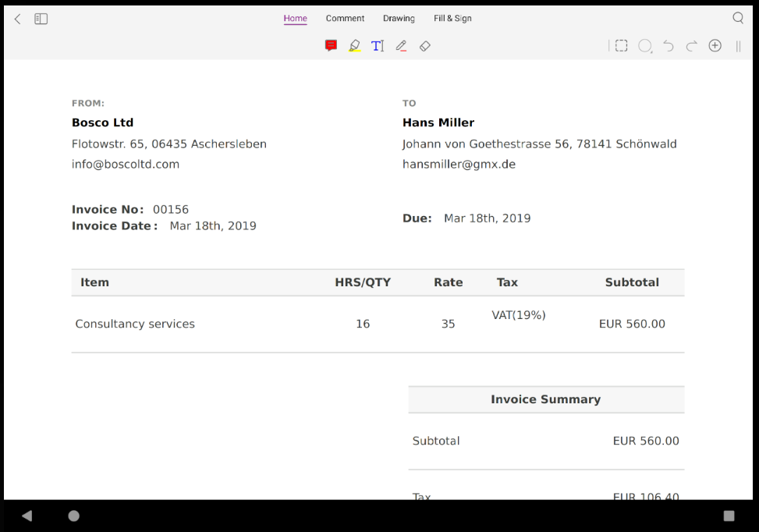Undo the last annotation
Viewport: 759px width, 532px height.
point(668,45)
